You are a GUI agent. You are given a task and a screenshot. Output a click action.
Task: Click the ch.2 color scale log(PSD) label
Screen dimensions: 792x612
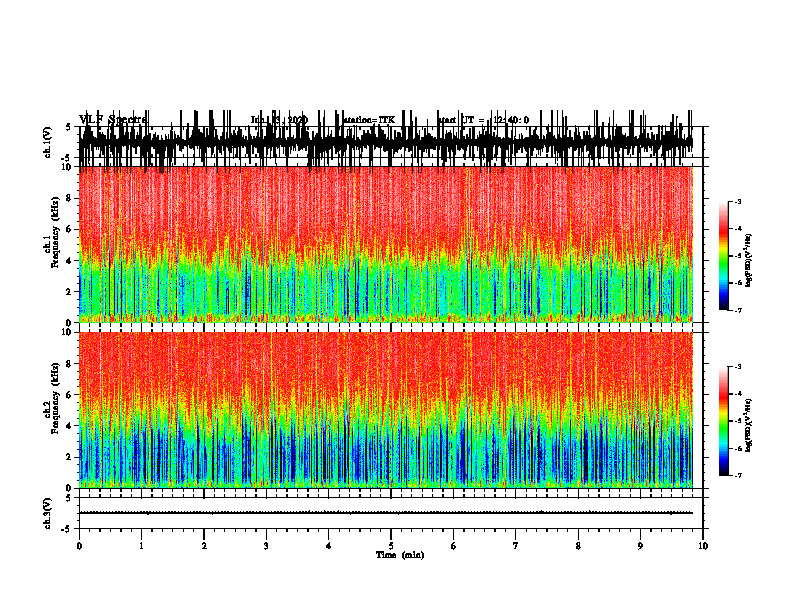tap(749, 425)
